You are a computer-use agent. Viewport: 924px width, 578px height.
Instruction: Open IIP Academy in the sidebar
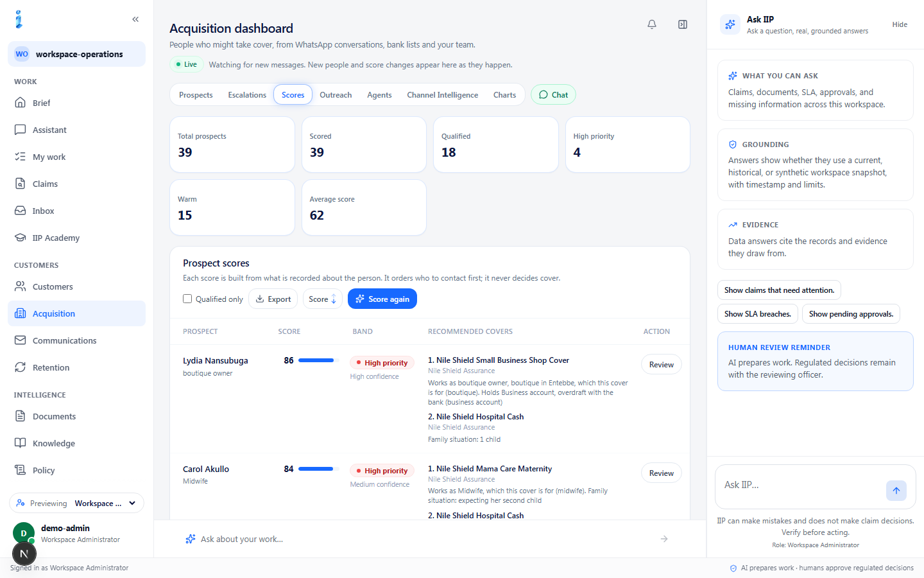point(76,238)
